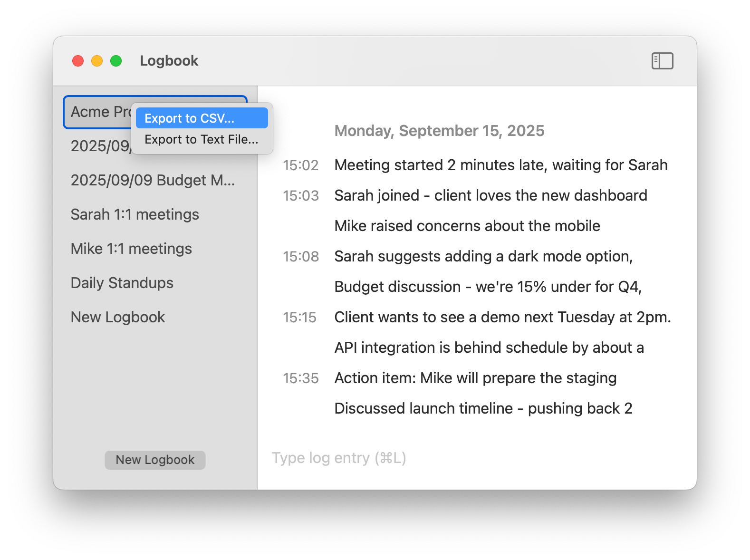Close the Logbook window via red button
The image size is (750, 560).
(x=78, y=61)
